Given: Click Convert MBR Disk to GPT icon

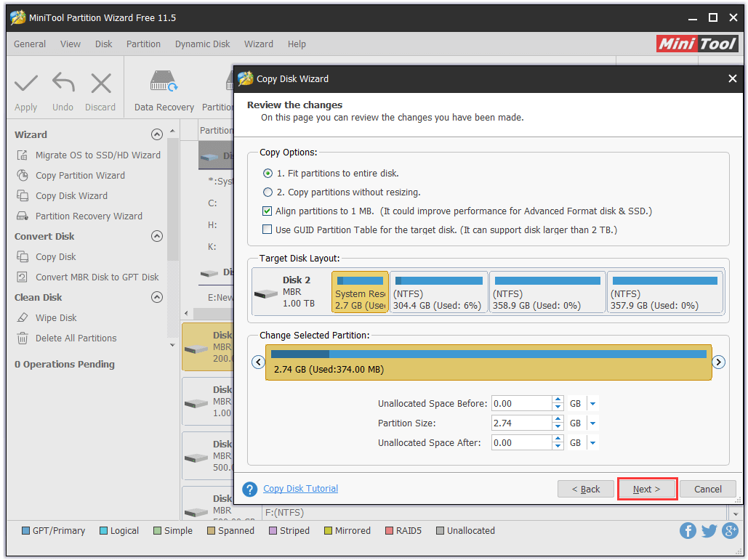Looking at the screenshot, I should click(x=22, y=277).
